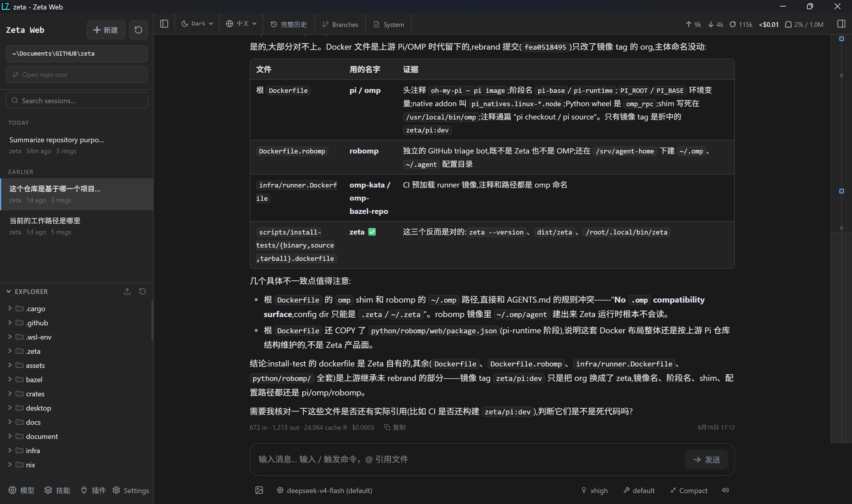This screenshot has height=504, width=852.
Task: Attach an image via the image icon
Action: [259, 490]
